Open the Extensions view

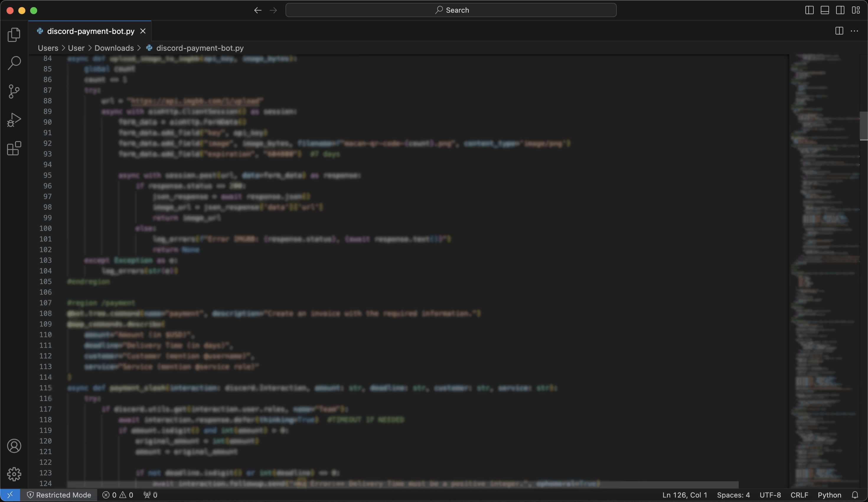(x=14, y=148)
